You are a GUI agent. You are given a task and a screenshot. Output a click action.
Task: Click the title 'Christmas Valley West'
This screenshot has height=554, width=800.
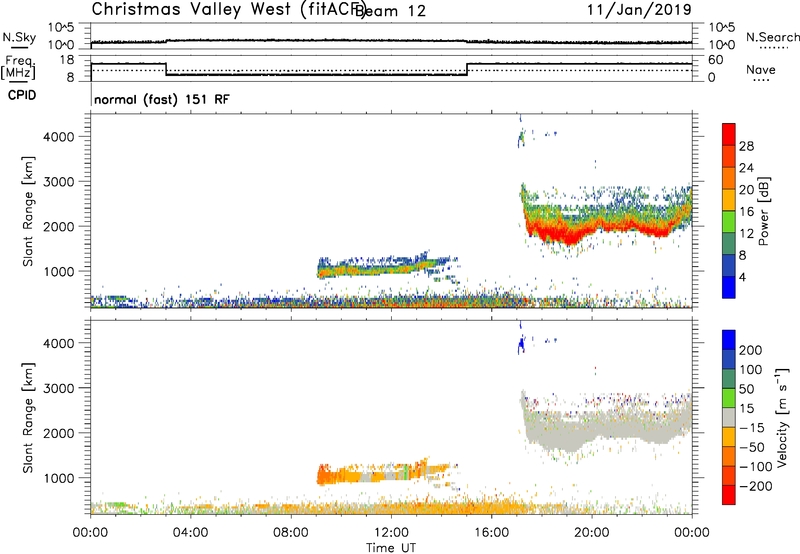(191, 9)
